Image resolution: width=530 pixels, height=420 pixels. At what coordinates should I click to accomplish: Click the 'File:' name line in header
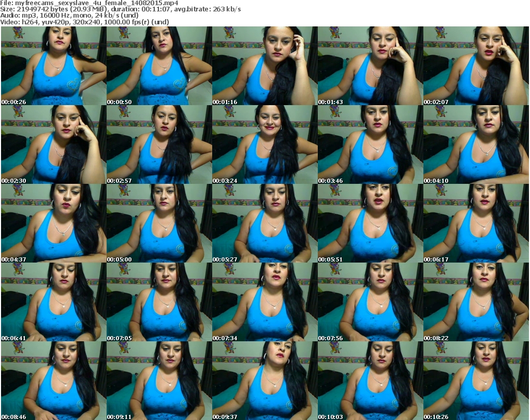pyautogui.click(x=89, y=3)
